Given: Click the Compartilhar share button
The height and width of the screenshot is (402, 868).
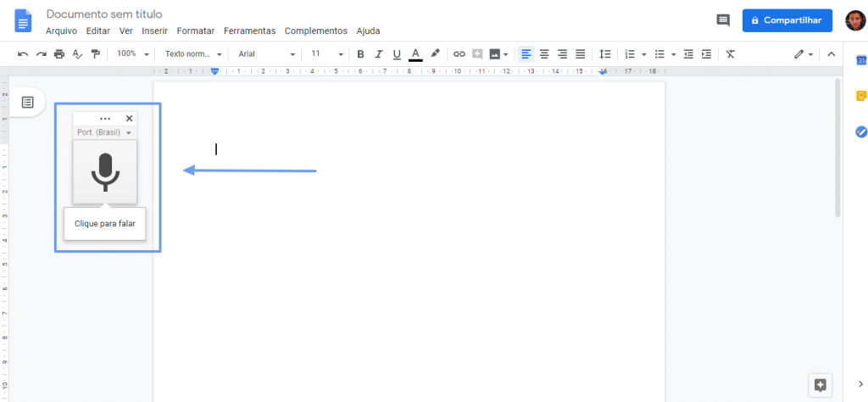Looking at the screenshot, I should 787,20.
